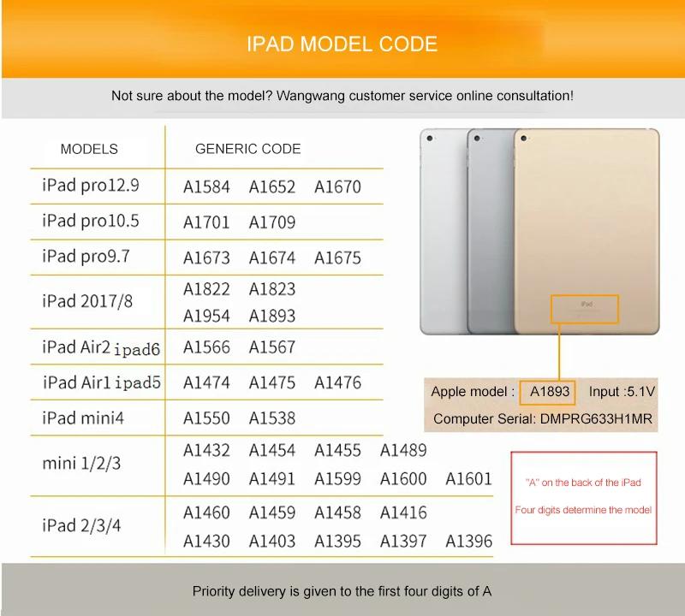Viewport: 685px width, 616px height.
Task: Click code A1460
Action: pos(206,513)
